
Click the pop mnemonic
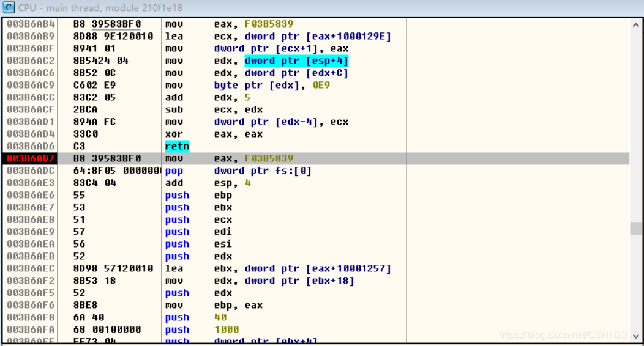click(174, 171)
